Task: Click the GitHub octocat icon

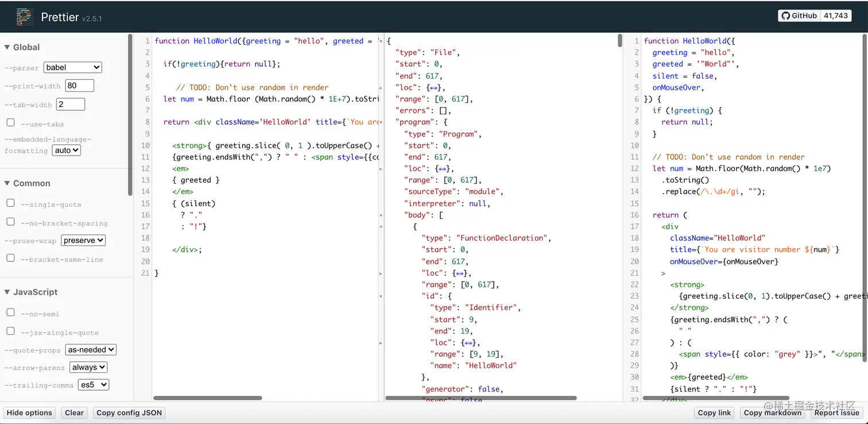Action: click(x=786, y=16)
